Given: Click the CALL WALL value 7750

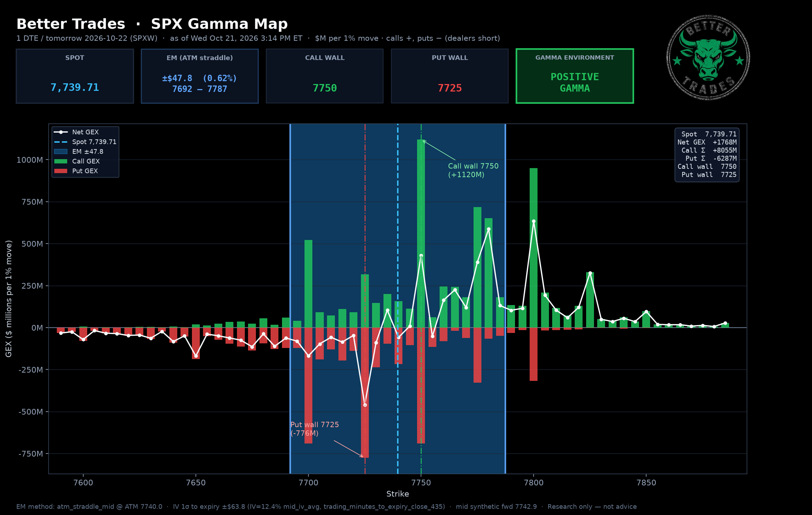Looking at the screenshot, I should coord(325,88).
